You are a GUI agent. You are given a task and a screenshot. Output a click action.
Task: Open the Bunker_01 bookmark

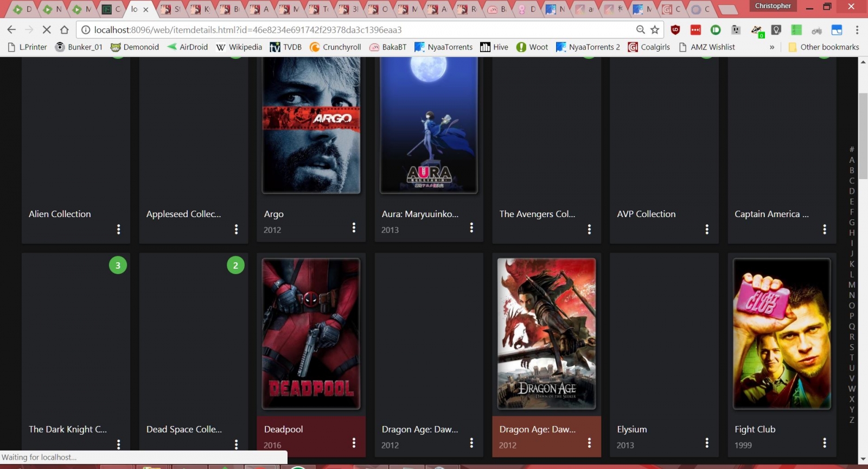79,47
